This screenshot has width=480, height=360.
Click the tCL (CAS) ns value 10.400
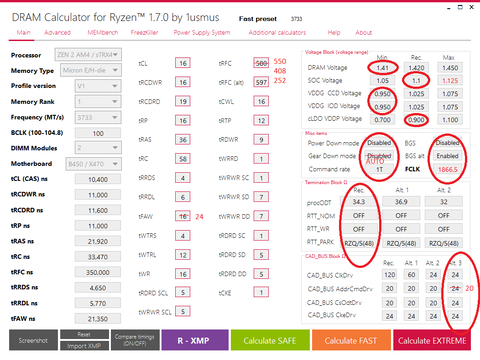pyautogui.click(x=98, y=179)
